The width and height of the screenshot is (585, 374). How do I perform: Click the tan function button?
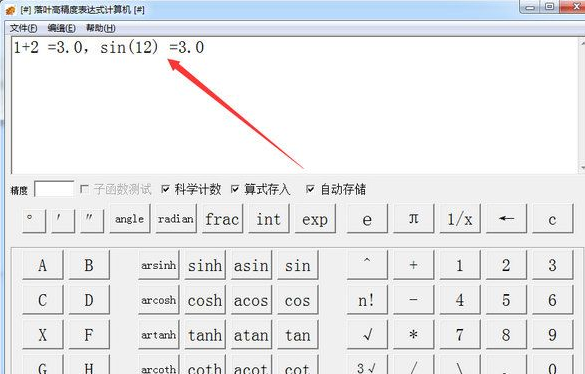point(298,335)
